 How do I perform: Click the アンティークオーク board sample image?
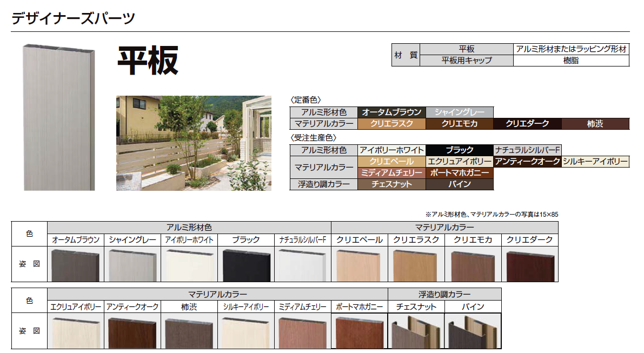click(132, 332)
